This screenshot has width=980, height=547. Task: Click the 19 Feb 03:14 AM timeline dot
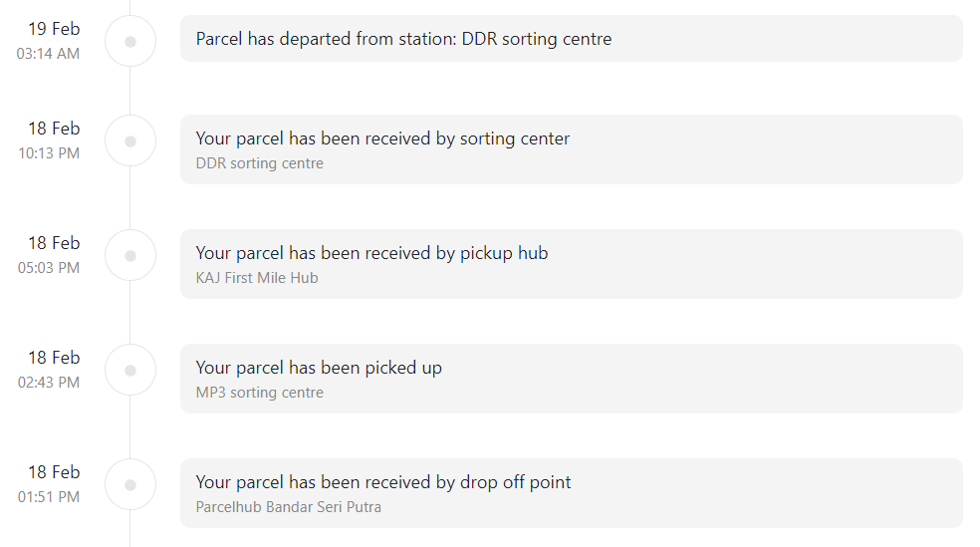tap(130, 41)
